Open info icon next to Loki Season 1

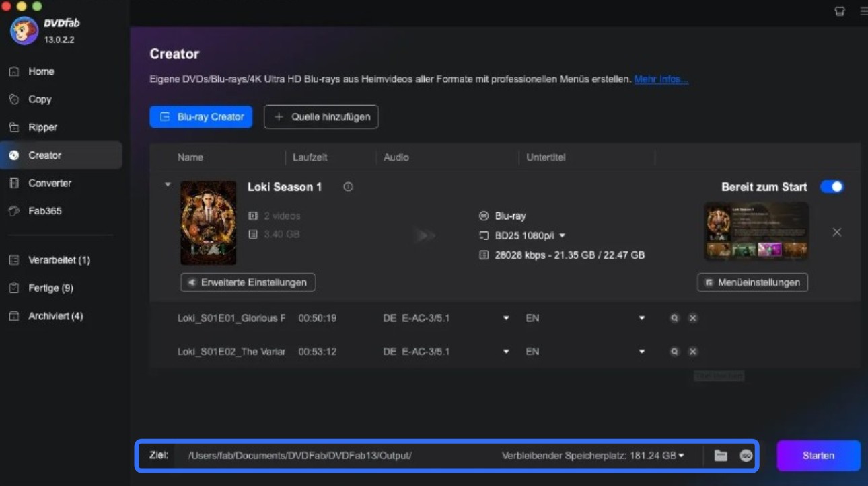[x=348, y=187]
